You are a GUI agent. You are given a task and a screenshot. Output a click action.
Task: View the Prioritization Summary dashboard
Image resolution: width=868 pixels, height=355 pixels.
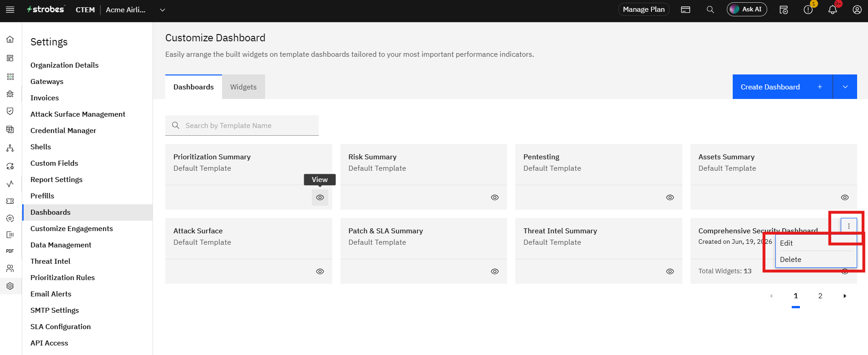coord(320,197)
